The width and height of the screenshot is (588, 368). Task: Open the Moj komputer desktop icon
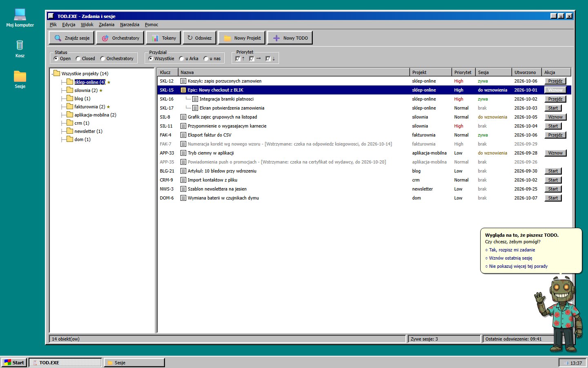tap(20, 18)
